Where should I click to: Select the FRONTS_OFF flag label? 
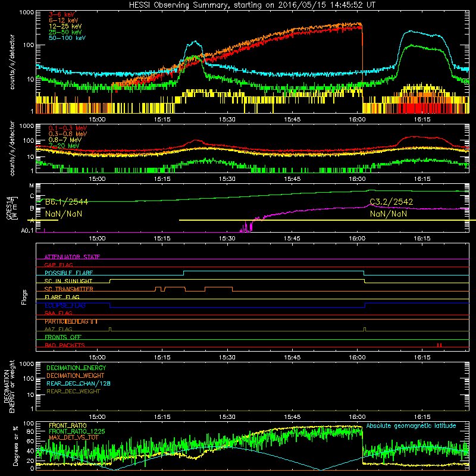pyautogui.click(x=63, y=337)
